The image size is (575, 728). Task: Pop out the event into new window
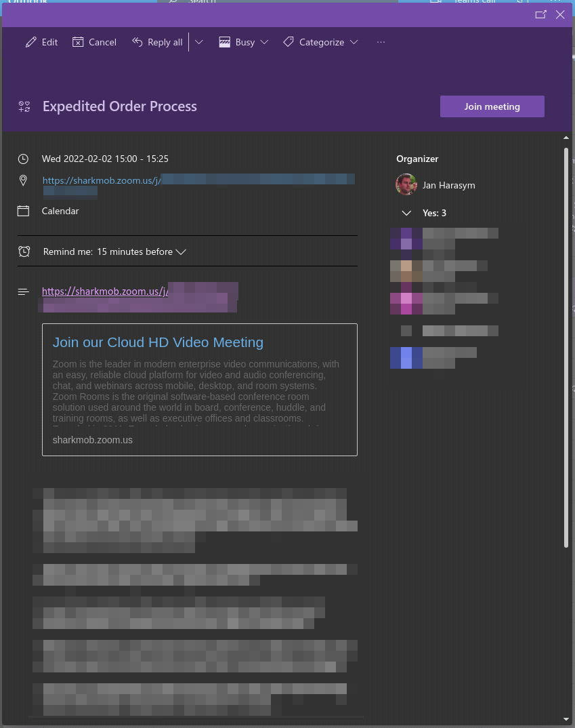[540, 14]
